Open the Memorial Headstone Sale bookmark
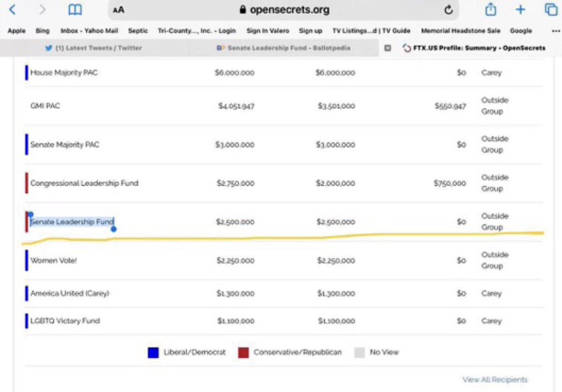 click(460, 31)
